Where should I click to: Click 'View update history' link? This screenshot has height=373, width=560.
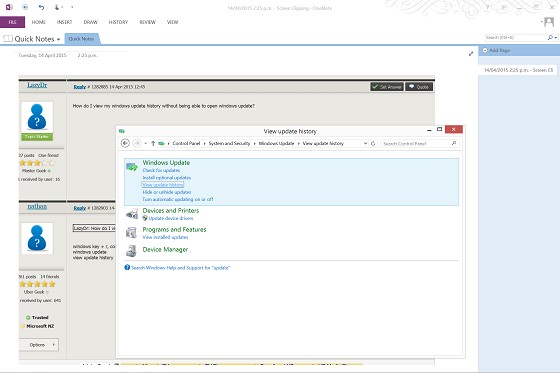pyautogui.click(x=163, y=185)
